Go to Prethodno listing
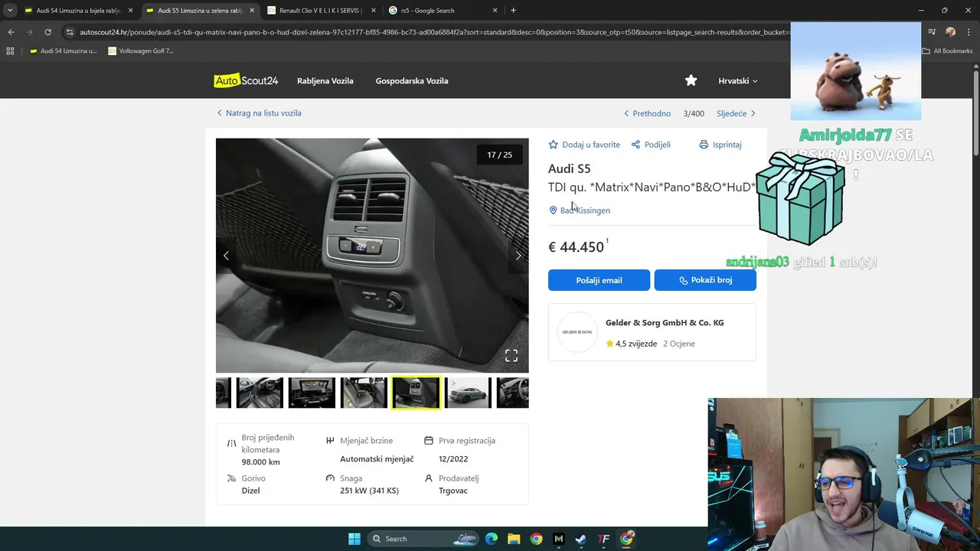This screenshot has width=980, height=551. (648, 113)
